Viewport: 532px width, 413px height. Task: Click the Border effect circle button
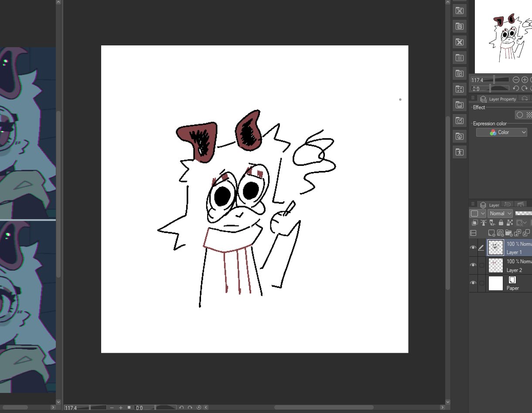pos(520,115)
